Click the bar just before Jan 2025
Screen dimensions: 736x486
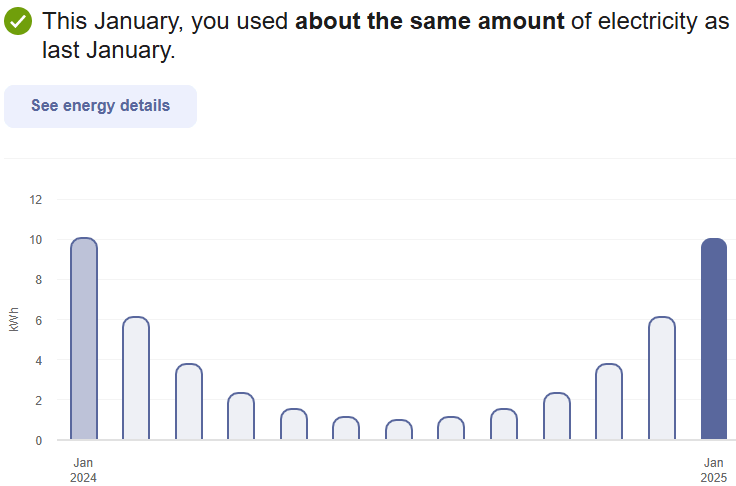pyautogui.click(x=662, y=379)
